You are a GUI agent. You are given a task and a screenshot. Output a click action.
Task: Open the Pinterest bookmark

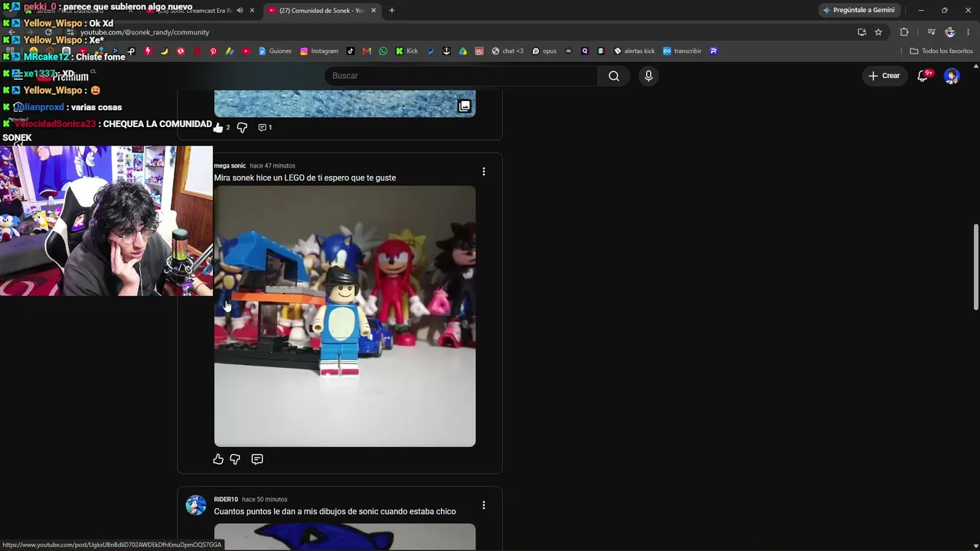213,51
